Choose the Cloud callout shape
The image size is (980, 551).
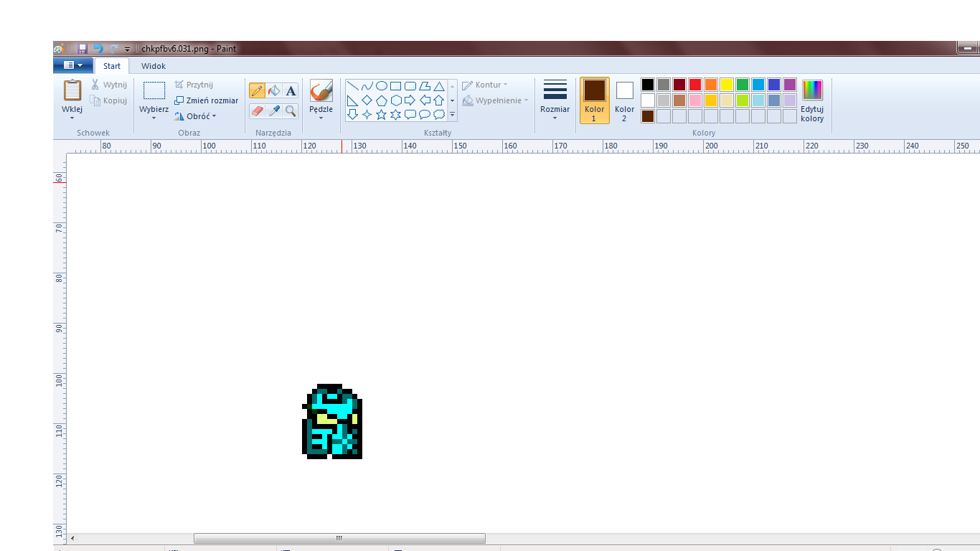tap(439, 114)
